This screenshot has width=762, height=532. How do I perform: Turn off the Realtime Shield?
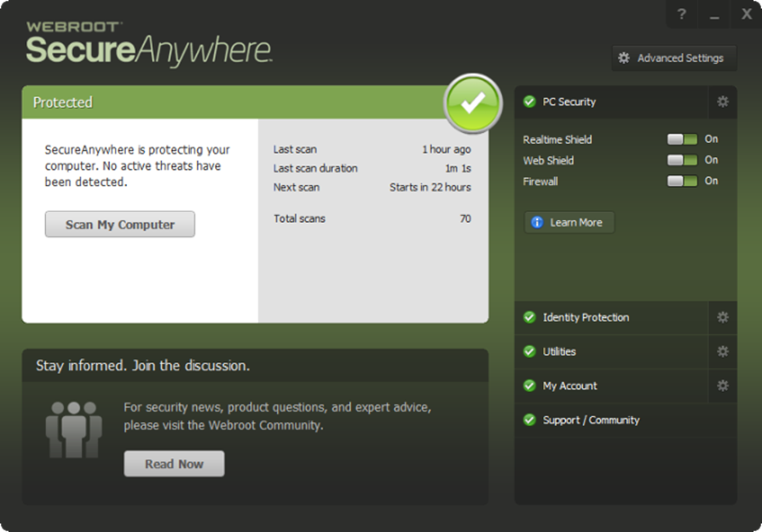point(682,139)
